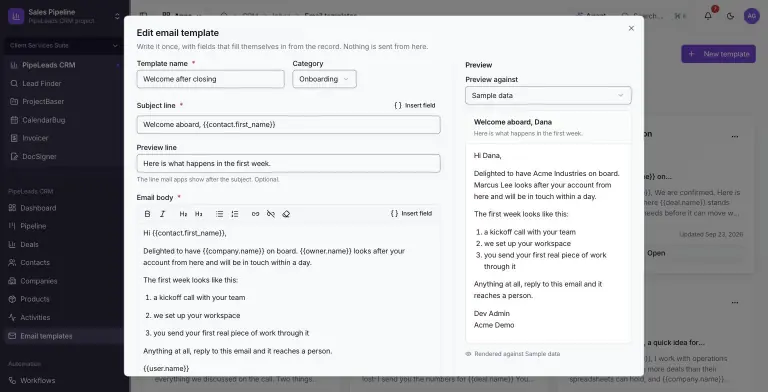768x392 pixels.
Task: Click the 'Rendered against Sample data' note
Action: 512,354
